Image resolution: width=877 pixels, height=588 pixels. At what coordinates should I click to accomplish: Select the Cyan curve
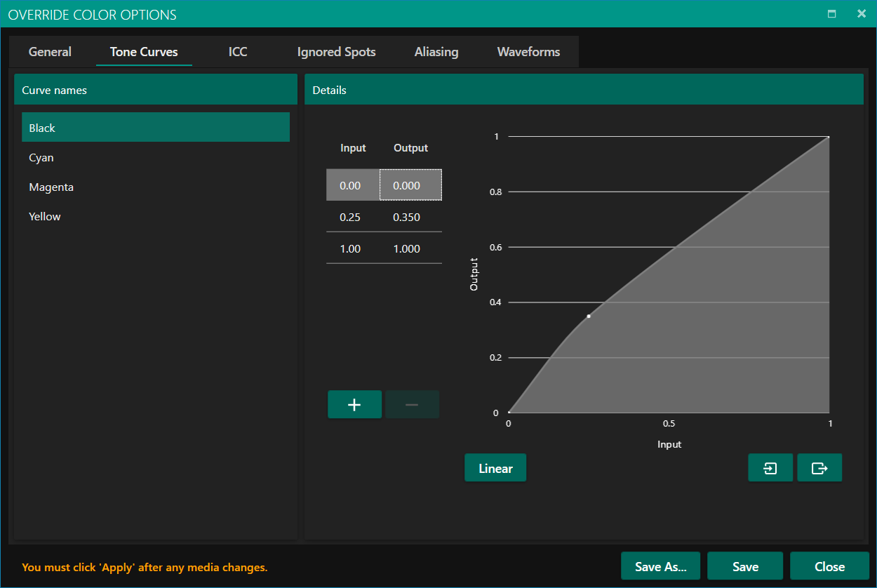point(41,158)
